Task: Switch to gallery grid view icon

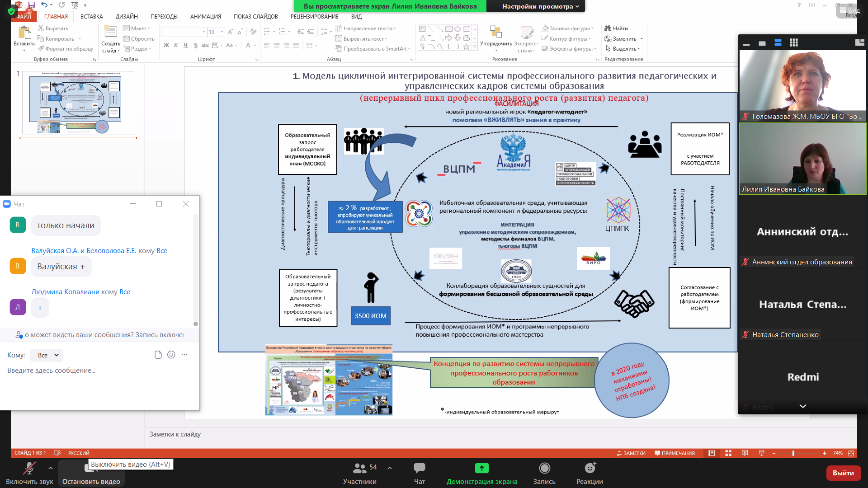Action: 794,43
